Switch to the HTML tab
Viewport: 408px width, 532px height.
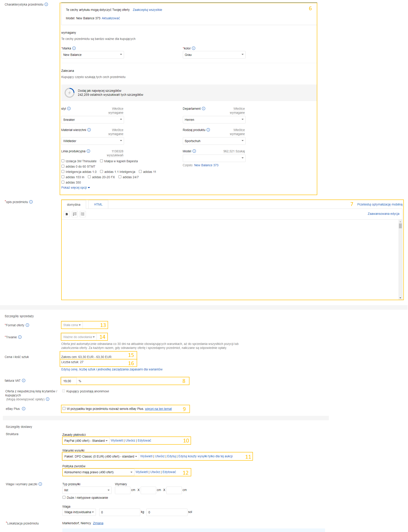98,205
